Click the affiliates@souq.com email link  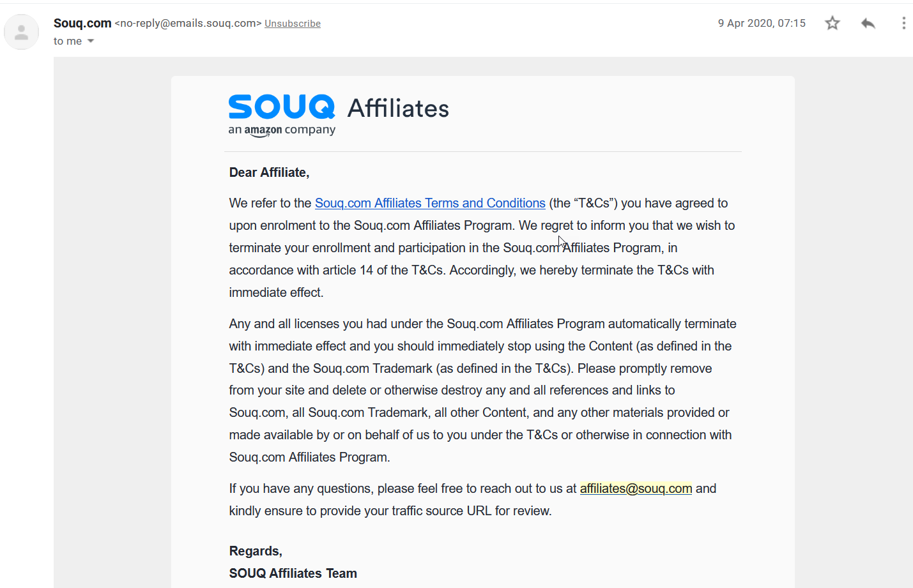tap(636, 488)
